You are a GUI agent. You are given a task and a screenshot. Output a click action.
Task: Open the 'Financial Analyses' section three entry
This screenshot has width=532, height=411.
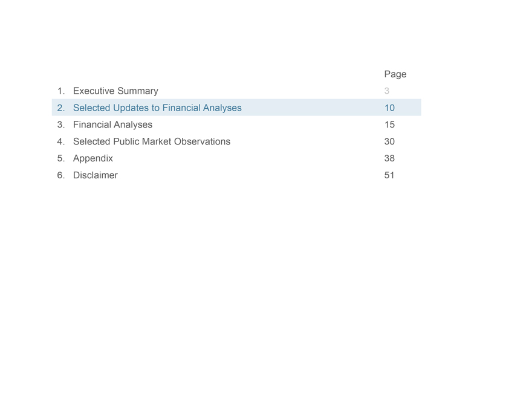[112, 125]
